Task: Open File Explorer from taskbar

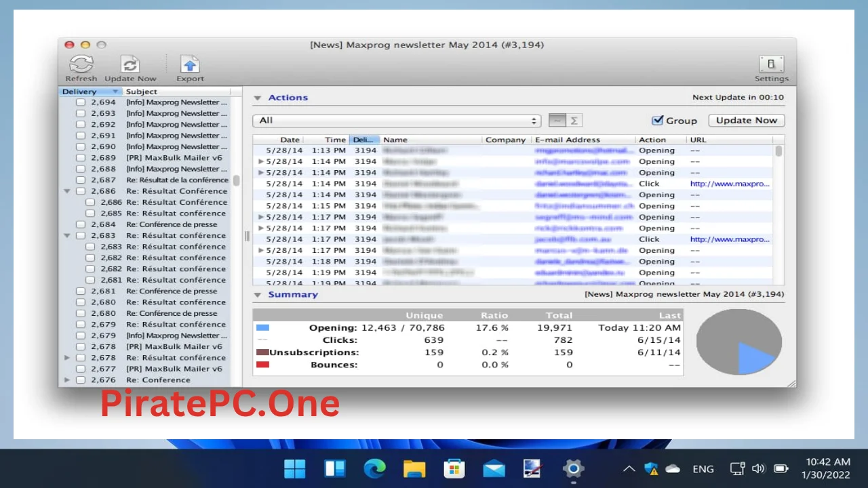Action: [x=414, y=468]
